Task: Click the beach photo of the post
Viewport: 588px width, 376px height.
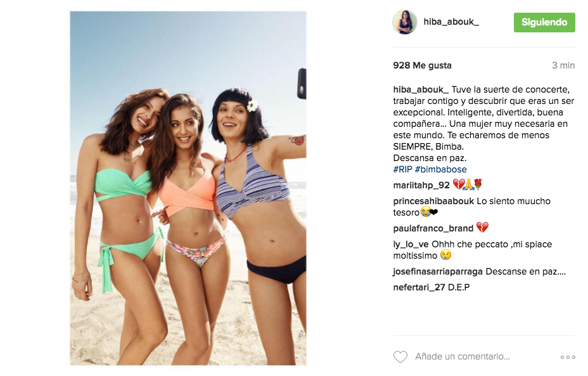Action: (x=188, y=188)
